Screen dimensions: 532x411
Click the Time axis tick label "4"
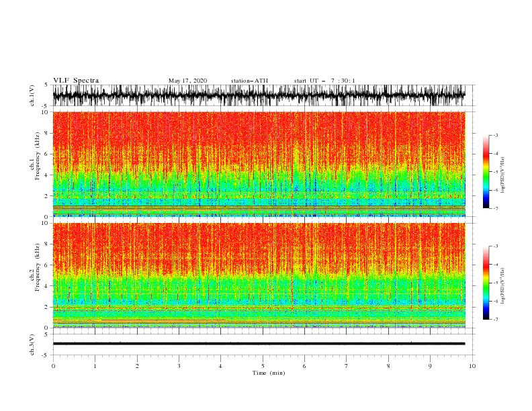tap(220, 366)
